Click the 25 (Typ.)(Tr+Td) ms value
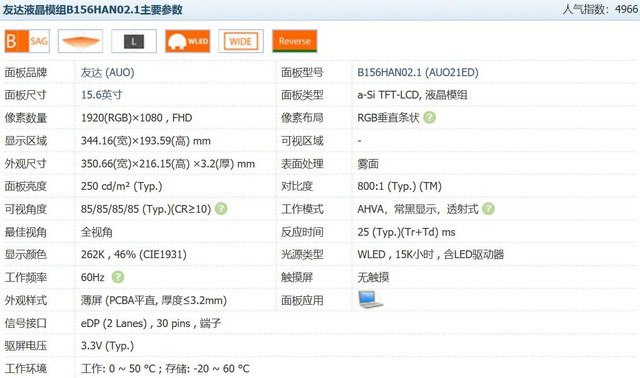 (406, 232)
